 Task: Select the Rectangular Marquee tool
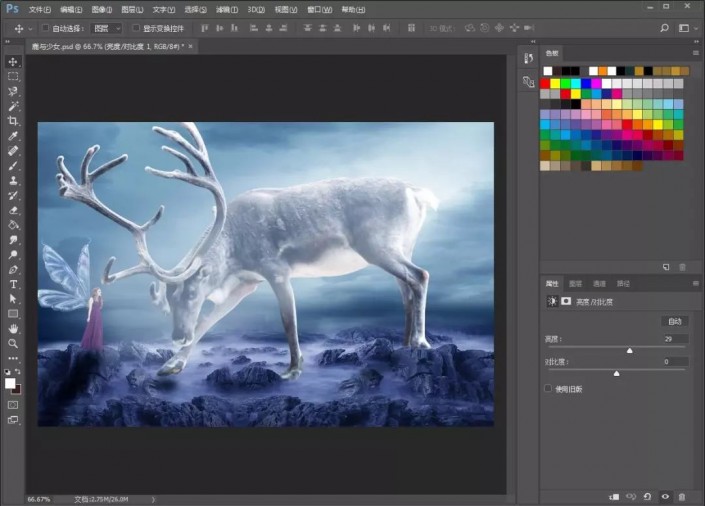coord(13,76)
